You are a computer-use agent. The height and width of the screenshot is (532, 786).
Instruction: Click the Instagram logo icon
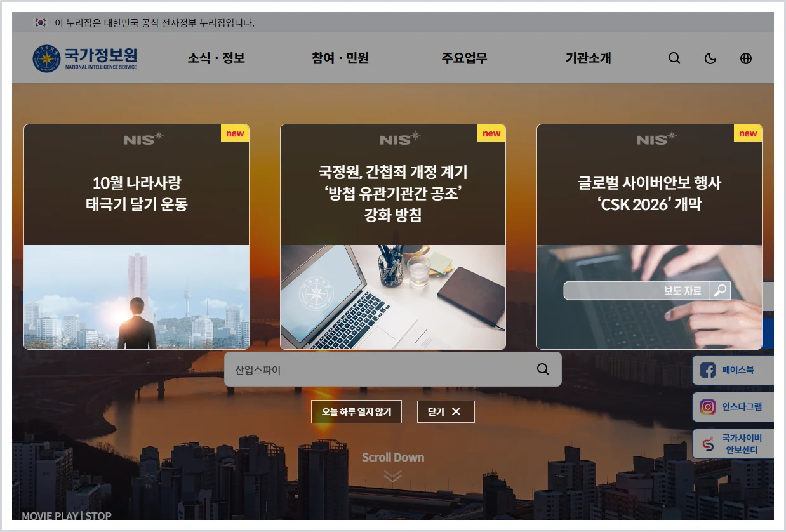click(708, 407)
